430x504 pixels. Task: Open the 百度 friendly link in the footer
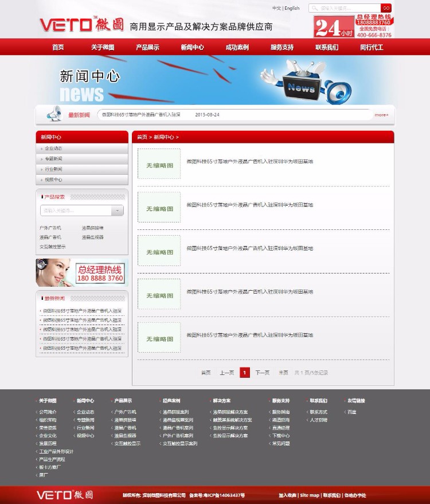(352, 412)
